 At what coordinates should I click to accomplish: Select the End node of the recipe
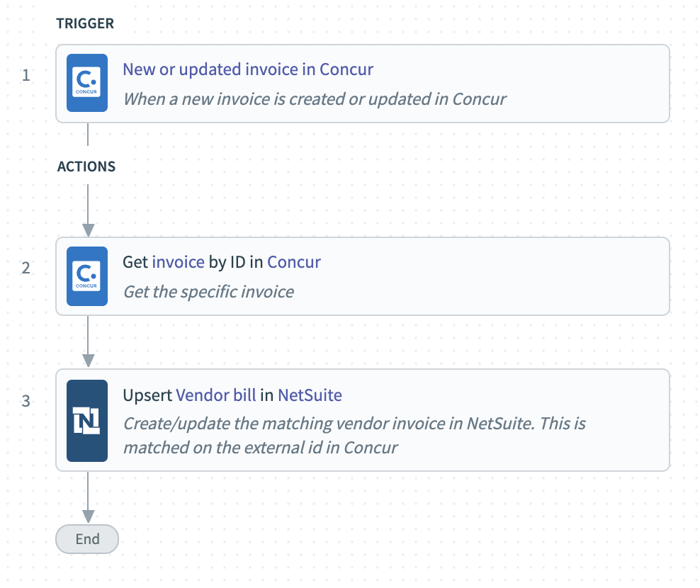[87, 539]
